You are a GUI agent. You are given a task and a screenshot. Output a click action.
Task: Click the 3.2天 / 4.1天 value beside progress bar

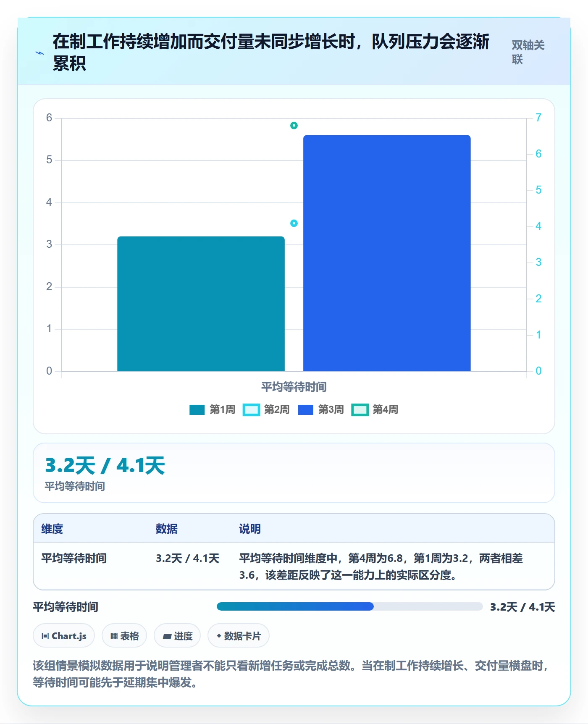[522, 607]
